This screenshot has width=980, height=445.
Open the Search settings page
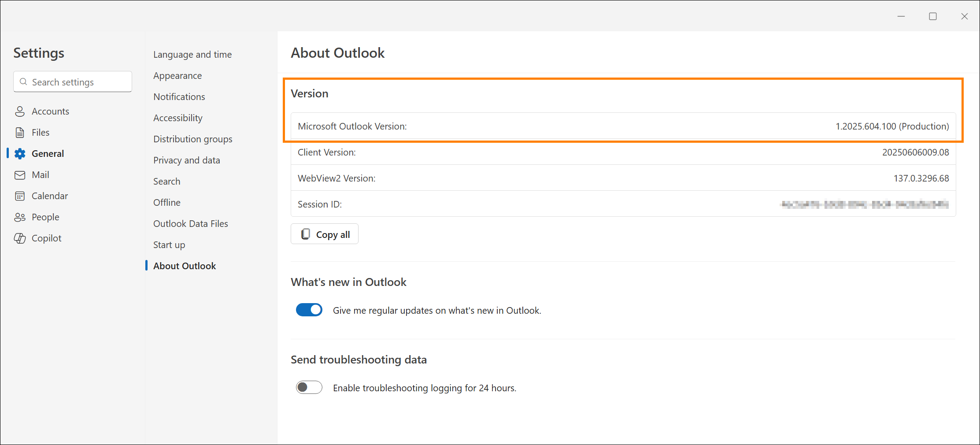[x=167, y=182]
